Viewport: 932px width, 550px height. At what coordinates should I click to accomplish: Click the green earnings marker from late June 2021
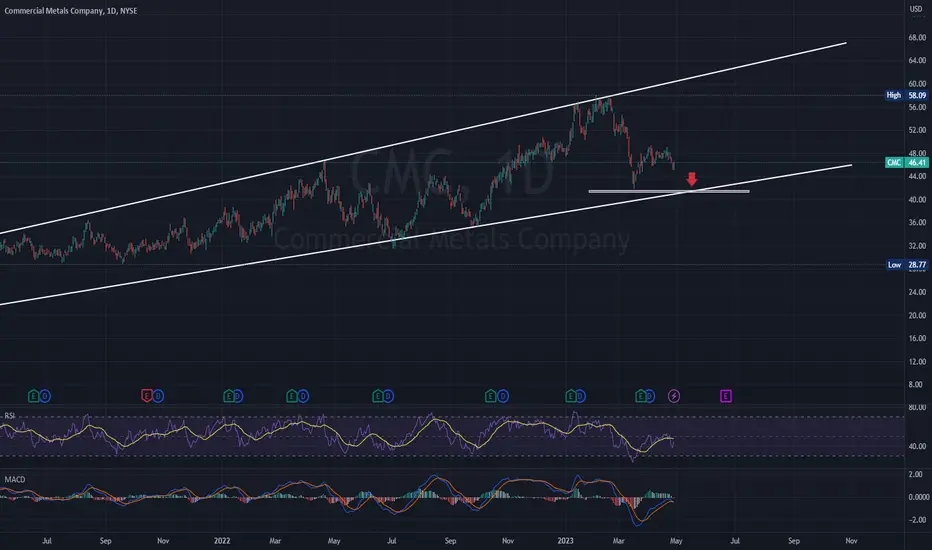click(x=33, y=396)
